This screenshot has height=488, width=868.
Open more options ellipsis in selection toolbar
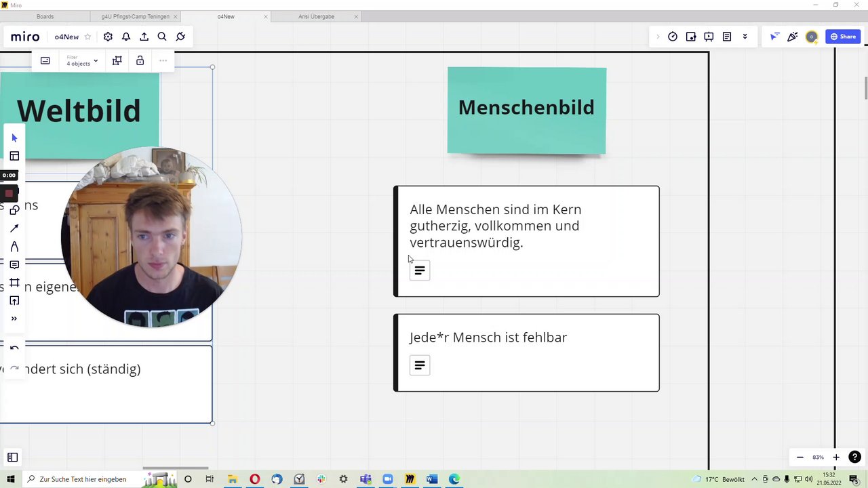(x=163, y=61)
